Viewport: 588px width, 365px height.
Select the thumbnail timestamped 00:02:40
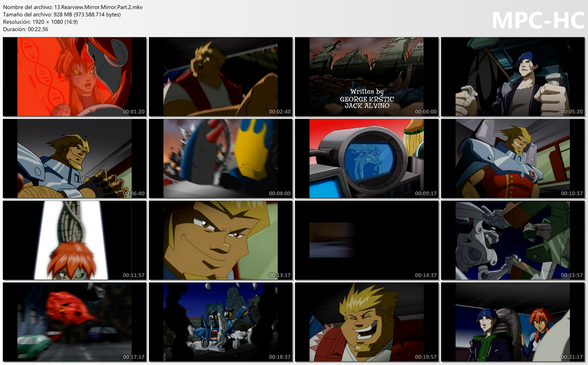[x=221, y=77]
